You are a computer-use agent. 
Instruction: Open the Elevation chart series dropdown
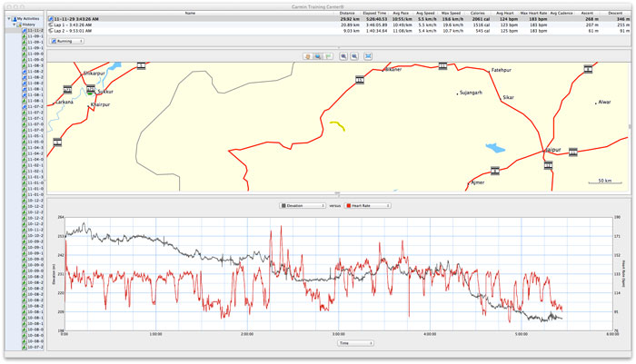point(303,206)
